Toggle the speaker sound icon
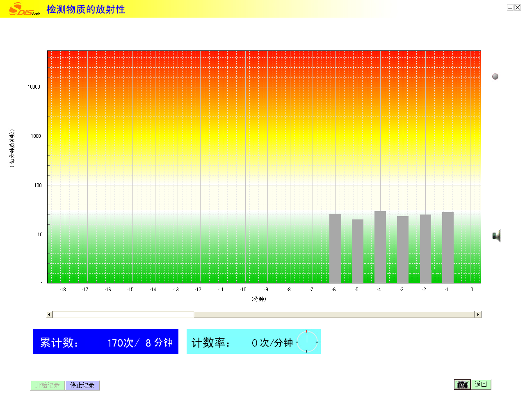This screenshot has height=420, width=525. click(x=496, y=236)
